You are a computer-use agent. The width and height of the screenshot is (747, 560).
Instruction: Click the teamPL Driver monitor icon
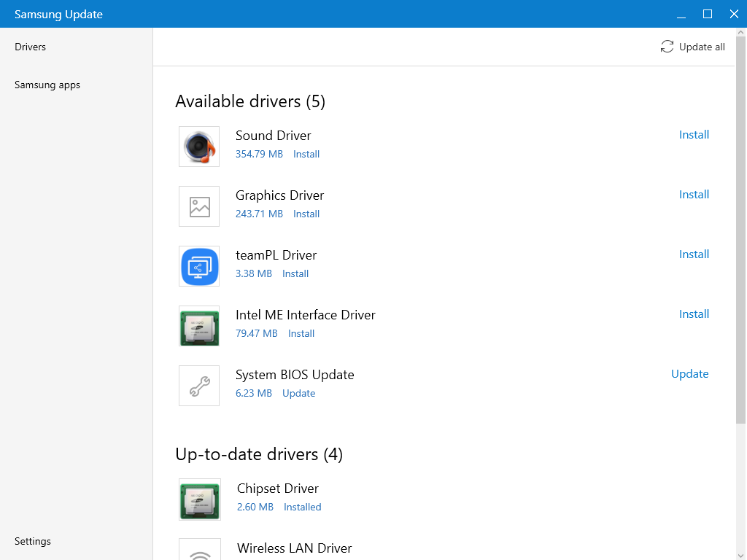[x=198, y=266]
